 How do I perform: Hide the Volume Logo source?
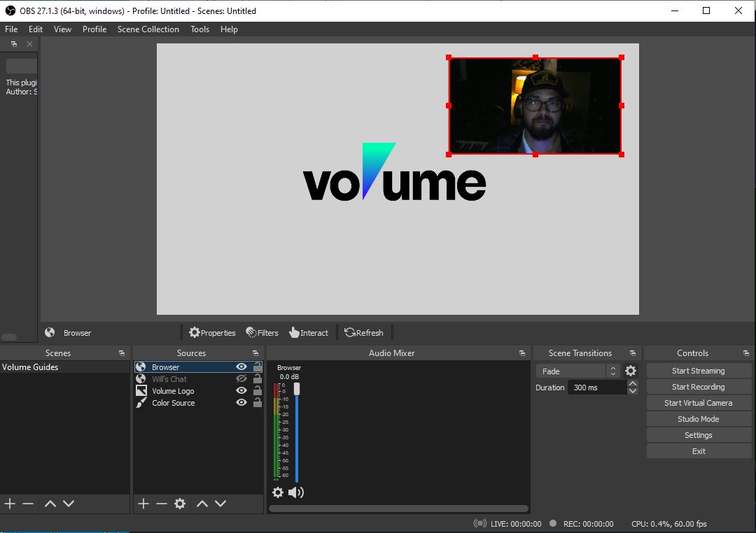pos(241,391)
